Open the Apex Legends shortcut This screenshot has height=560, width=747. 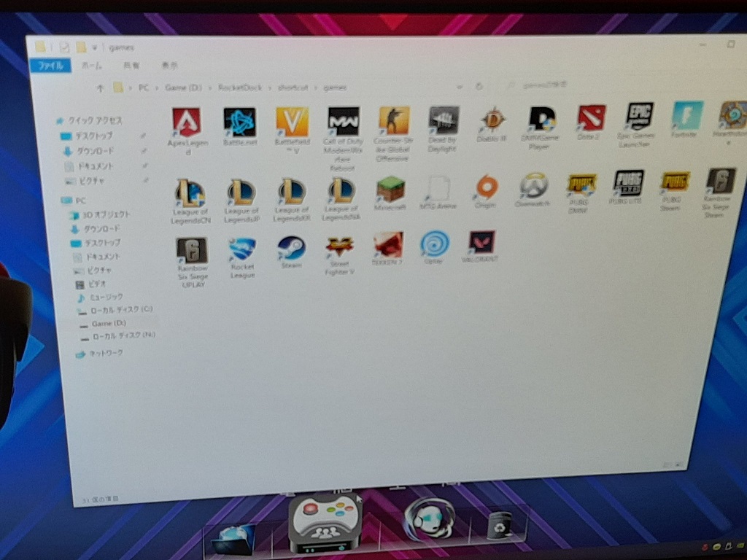[x=187, y=130]
